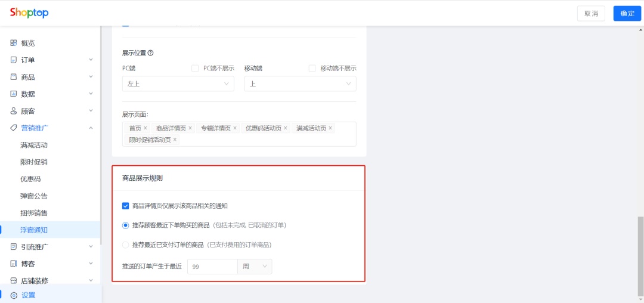Click the 数据 analytics chart icon
The image size is (644, 303).
click(x=14, y=94)
